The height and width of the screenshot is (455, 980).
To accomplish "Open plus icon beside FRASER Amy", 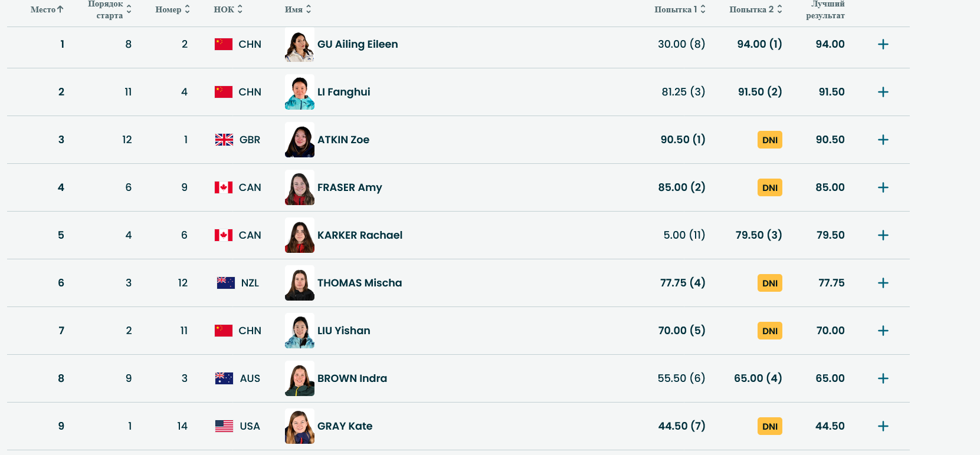I will 883,187.
